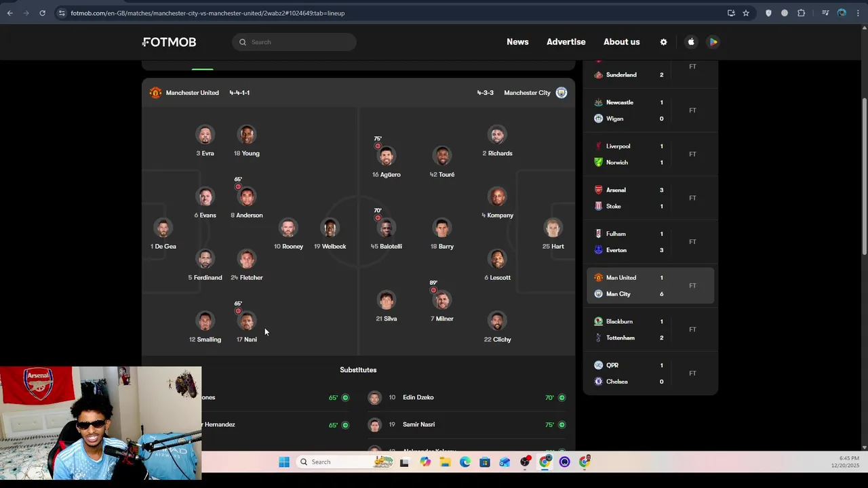This screenshot has width=868, height=488.
Task: Open the Man United vs Man City result
Action: click(x=650, y=286)
